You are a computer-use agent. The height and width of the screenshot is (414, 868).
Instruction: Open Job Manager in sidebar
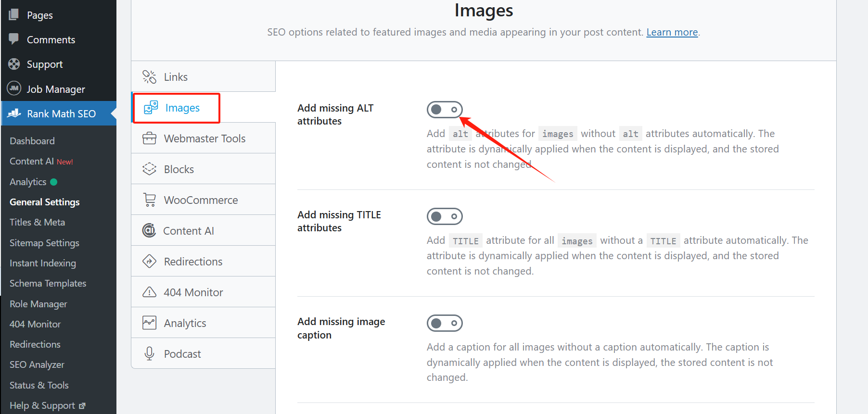click(x=56, y=89)
